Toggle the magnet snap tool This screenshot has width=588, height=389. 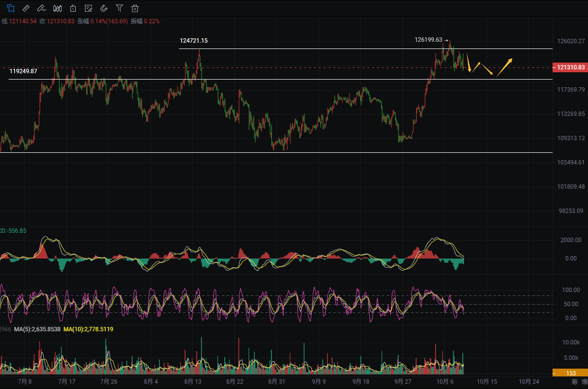point(104,8)
